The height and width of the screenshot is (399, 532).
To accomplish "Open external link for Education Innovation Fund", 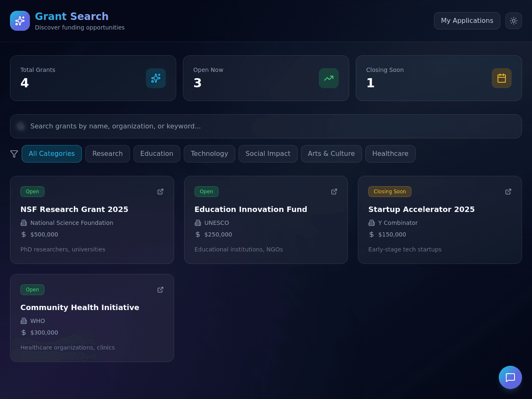I will pyautogui.click(x=334, y=192).
